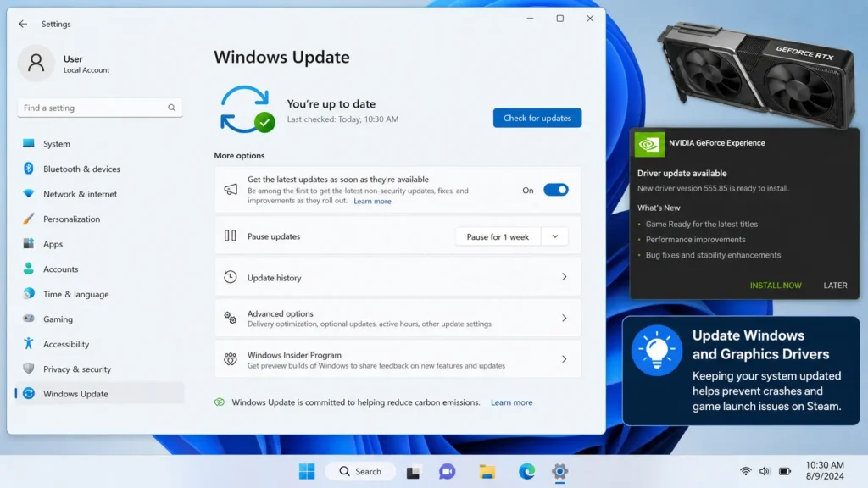This screenshot has height=488, width=868.
Task: Click the Bluetooth icon in sidebar
Action: tap(28, 169)
